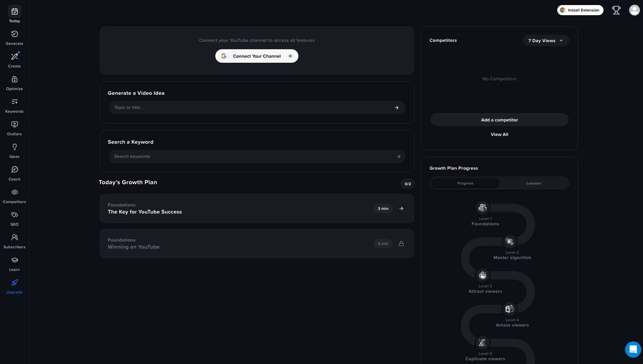Image resolution: width=643 pixels, height=364 pixels.
Task: Select the Outliers icon
Action: [x=14, y=124]
